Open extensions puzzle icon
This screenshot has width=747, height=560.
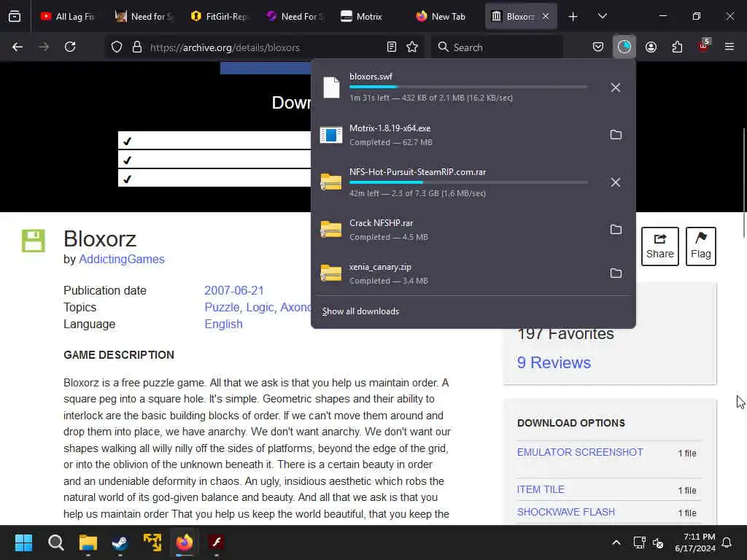tap(678, 47)
